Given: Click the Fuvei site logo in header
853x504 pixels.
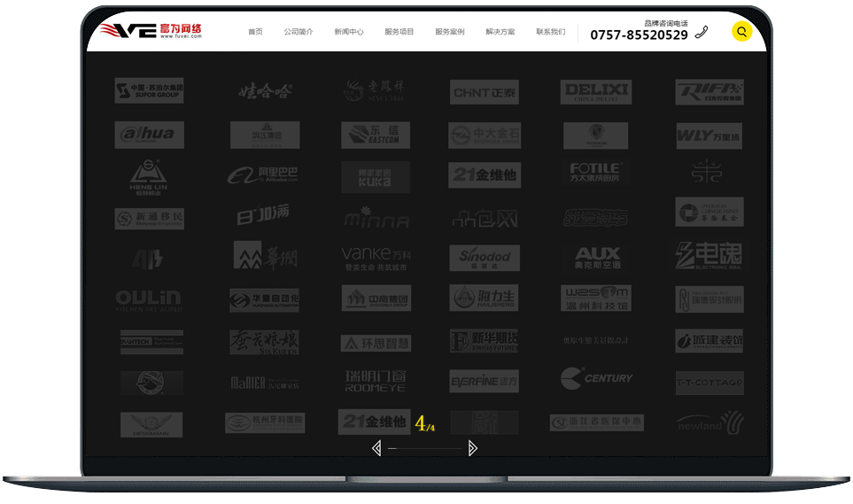Looking at the screenshot, I should (151, 32).
